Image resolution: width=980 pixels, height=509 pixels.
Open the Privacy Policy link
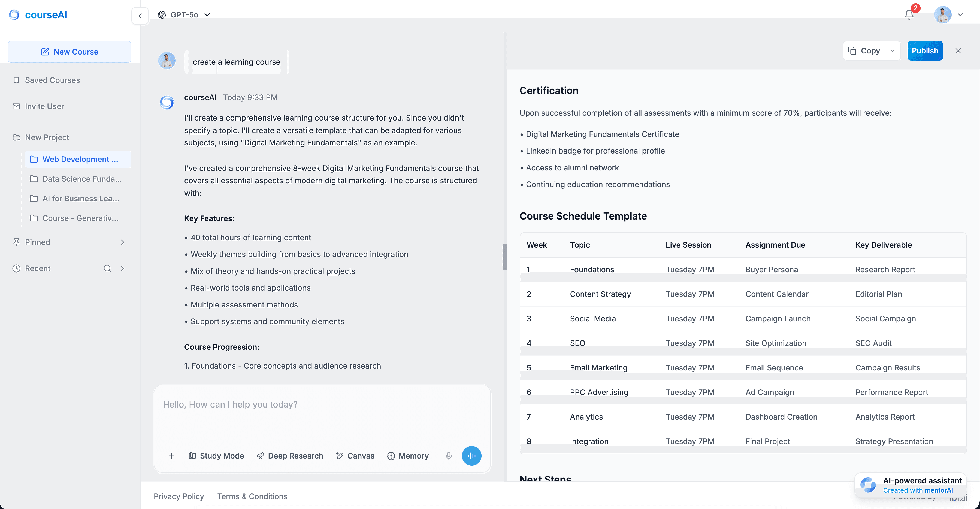tap(179, 496)
